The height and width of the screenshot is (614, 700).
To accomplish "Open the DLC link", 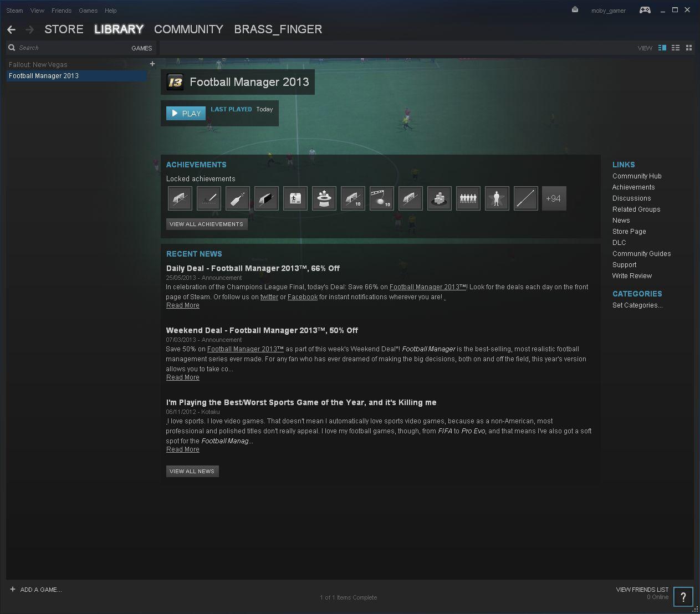I will click(x=619, y=243).
